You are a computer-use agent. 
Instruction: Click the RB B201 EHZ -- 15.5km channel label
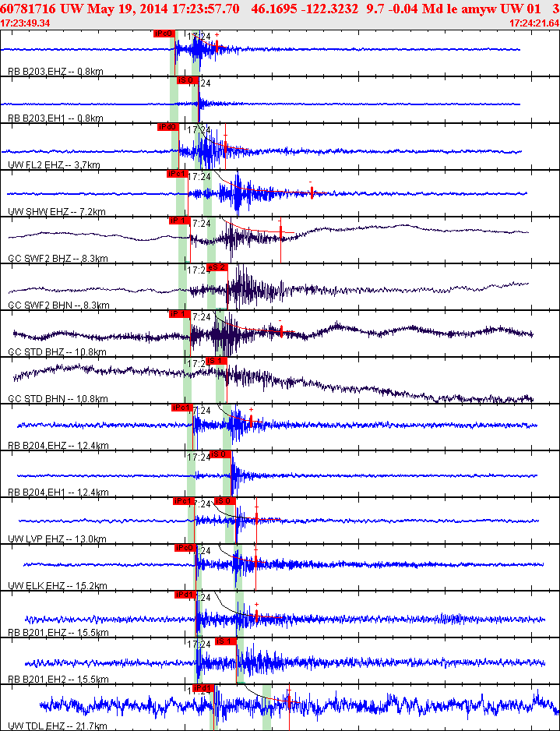pyautogui.click(x=58, y=633)
